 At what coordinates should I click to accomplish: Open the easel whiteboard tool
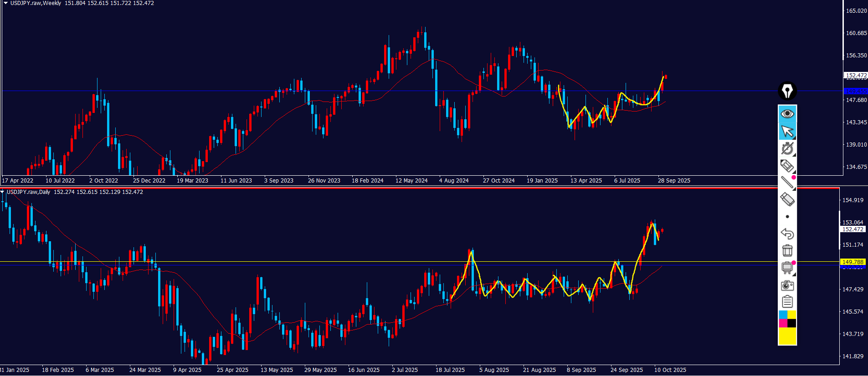coord(787,268)
